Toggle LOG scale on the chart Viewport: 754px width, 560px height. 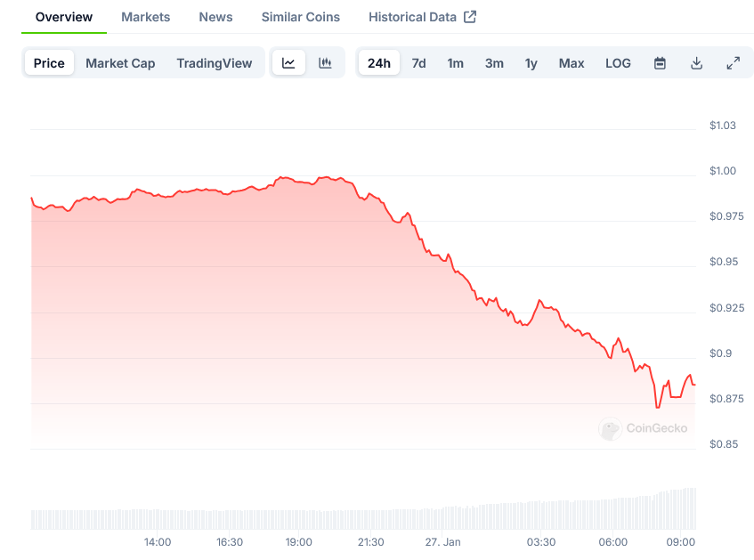pos(618,63)
